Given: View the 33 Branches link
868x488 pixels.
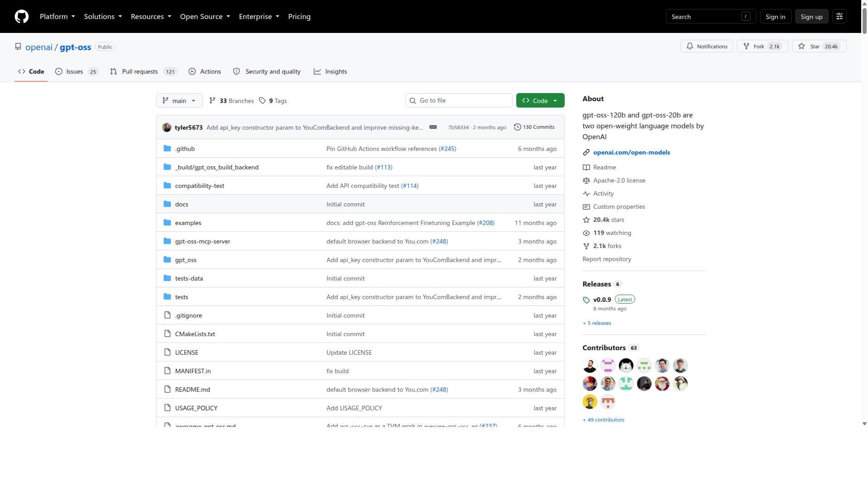Looking at the screenshot, I should pyautogui.click(x=231, y=101).
